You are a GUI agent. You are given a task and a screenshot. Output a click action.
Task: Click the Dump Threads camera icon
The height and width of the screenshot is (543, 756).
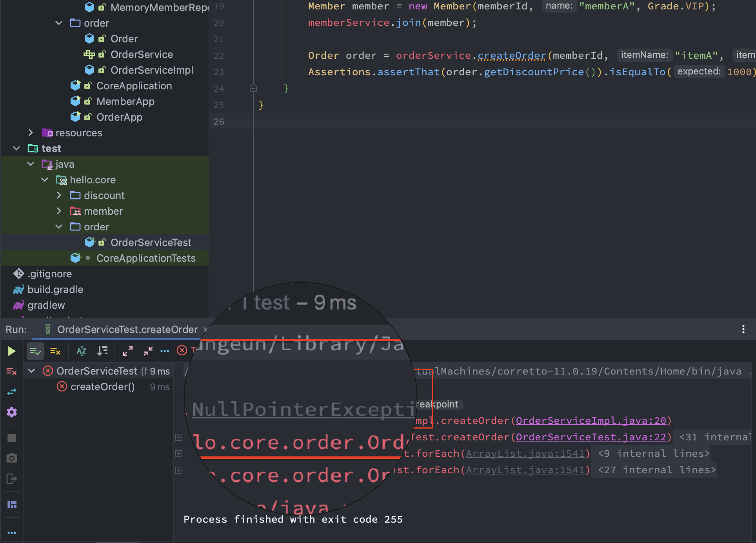12,458
